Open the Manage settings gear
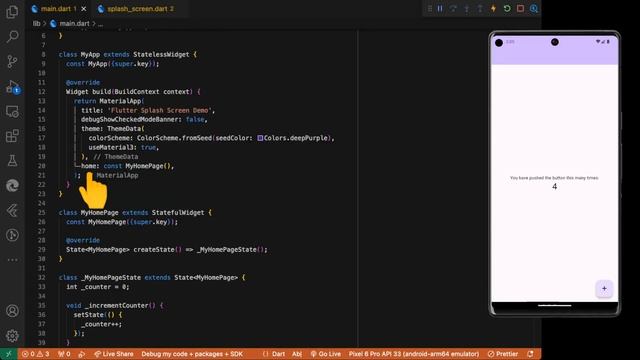The width and height of the screenshot is (640, 360). click(12, 336)
